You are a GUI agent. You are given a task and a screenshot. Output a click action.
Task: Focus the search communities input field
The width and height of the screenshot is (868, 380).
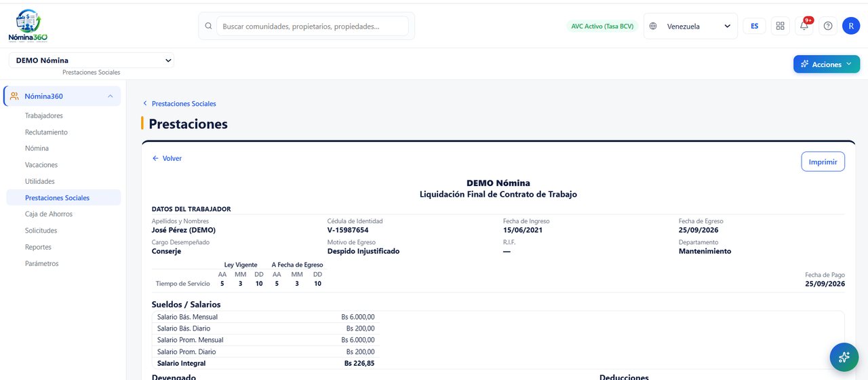tap(313, 26)
